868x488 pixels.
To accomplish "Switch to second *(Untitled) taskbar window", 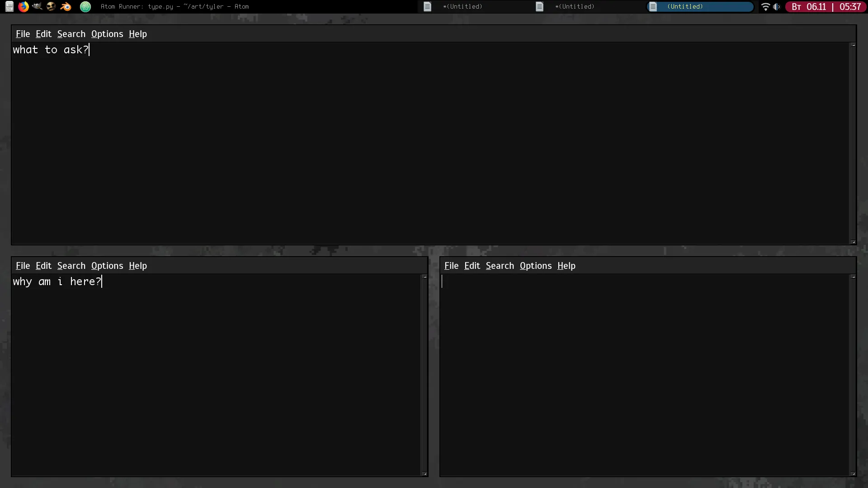I will tap(574, 6).
